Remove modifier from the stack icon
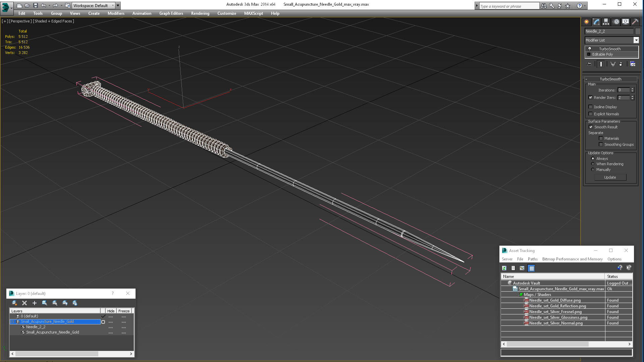The width and height of the screenshot is (644, 362). pos(621,64)
